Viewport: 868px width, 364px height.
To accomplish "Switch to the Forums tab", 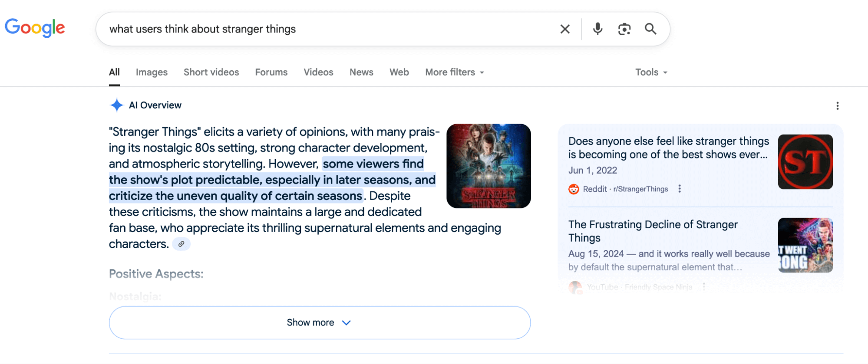I will pos(271,72).
